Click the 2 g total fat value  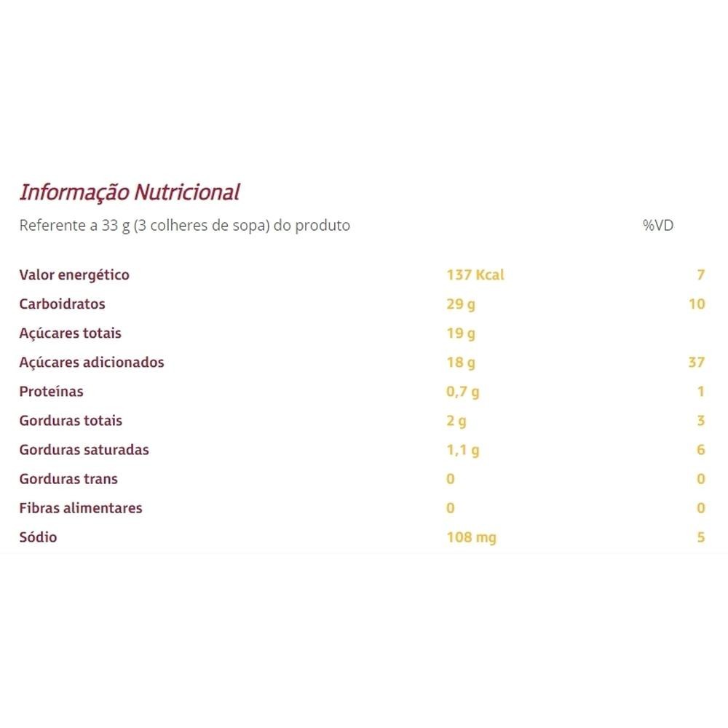456,421
